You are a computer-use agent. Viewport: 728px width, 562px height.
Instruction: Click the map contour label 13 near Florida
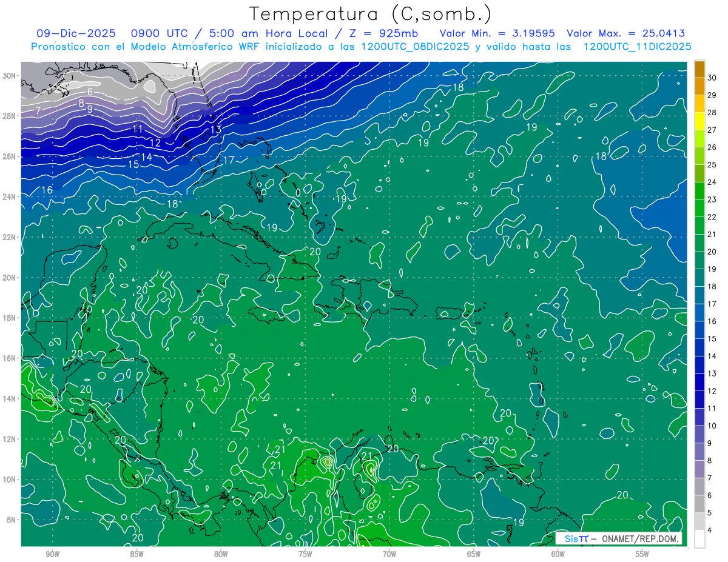tap(216, 130)
